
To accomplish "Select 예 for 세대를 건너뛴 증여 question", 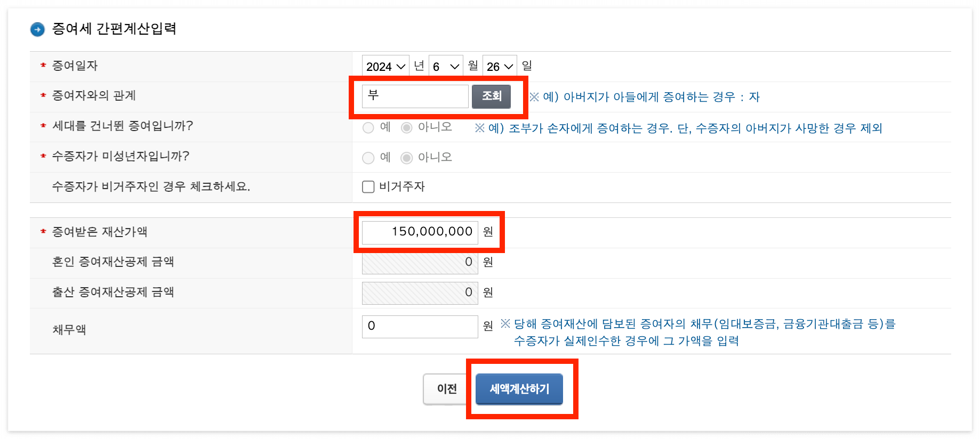I will tap(368, 127).
